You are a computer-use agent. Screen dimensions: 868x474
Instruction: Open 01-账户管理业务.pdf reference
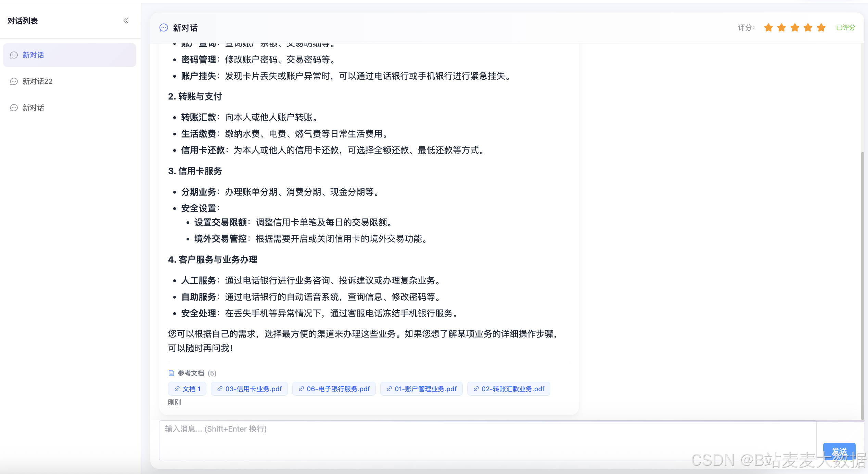(421, 389)
